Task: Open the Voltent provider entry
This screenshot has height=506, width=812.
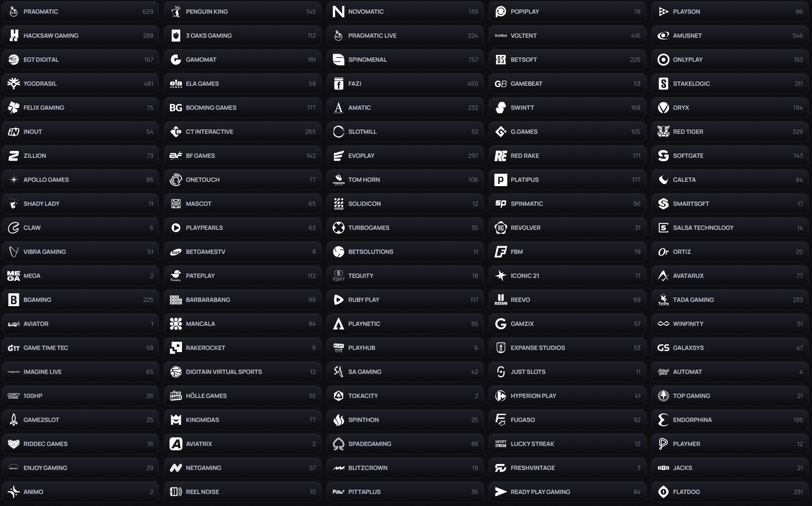Action: 568,36
